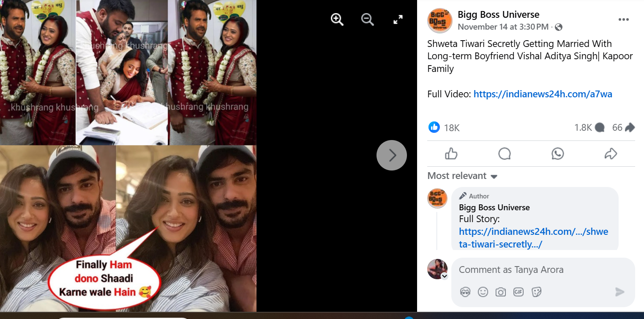The height and width of the screenshot is (319, 644).
Task: Click the zoom in magnifier icon
Action: click(337, 19)
